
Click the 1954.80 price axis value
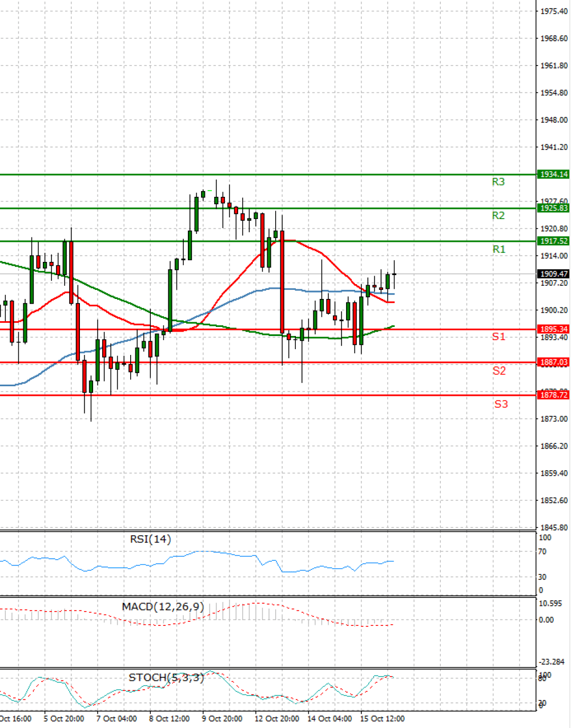[554, 93]
